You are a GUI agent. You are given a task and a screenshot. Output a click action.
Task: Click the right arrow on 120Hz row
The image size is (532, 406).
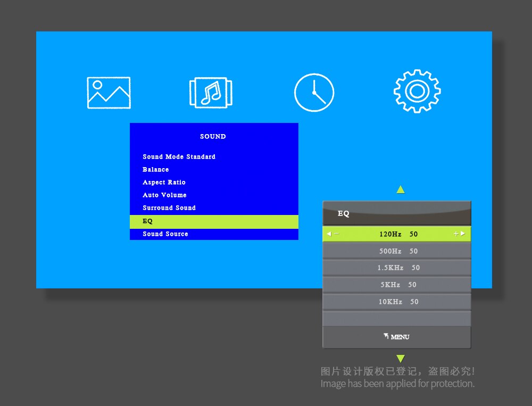pos(463,234)
